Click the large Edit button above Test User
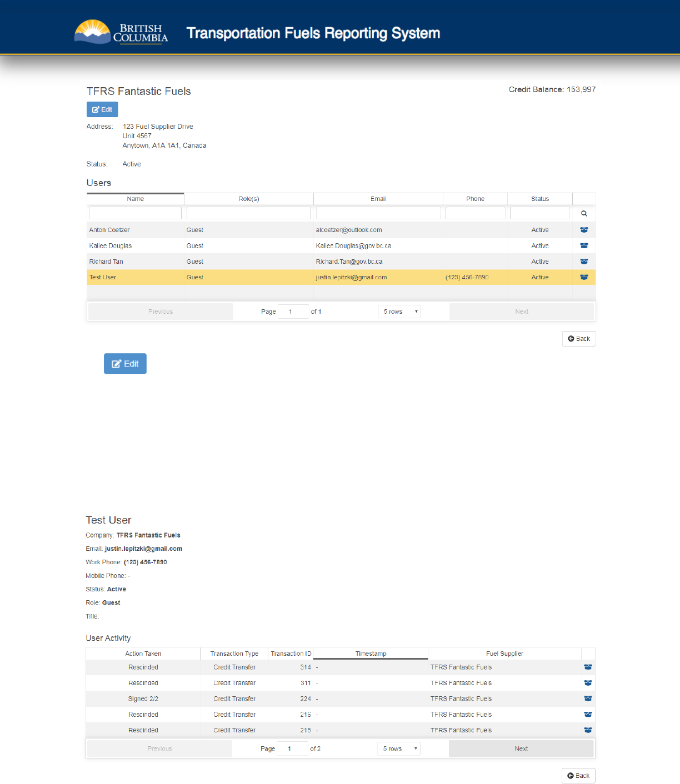680x784 pixels. [x=125, y=364]
